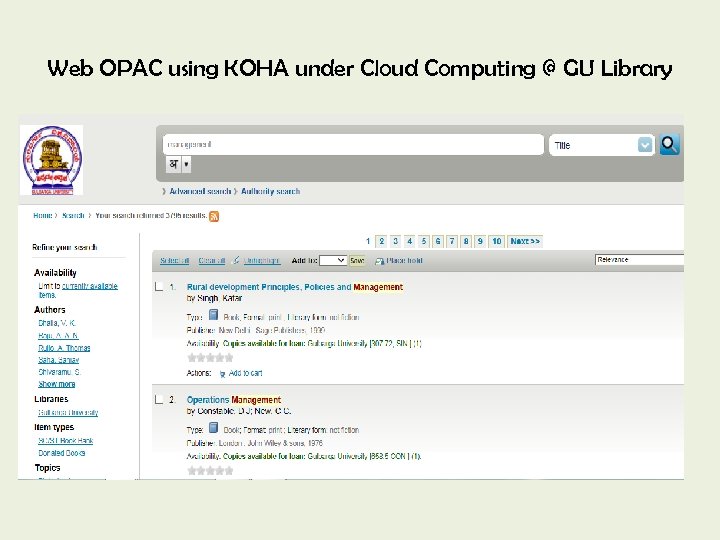
Task: Go to results page 10
Action: pos(496,241)
